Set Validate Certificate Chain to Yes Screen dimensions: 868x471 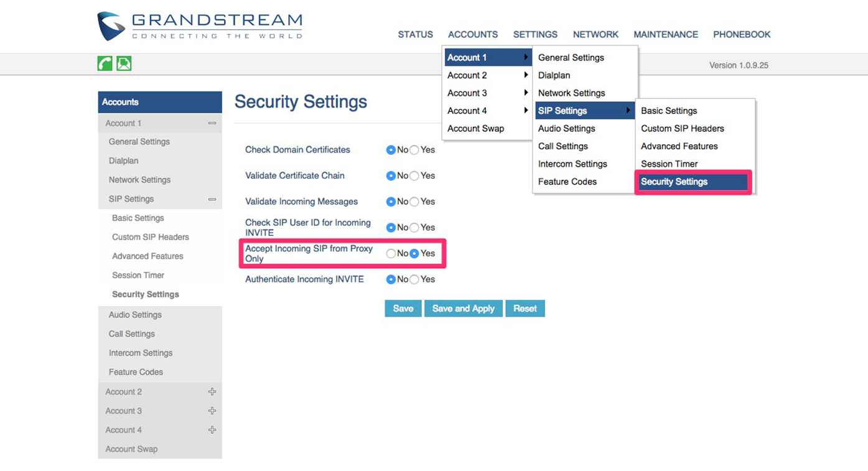[414, 176]
